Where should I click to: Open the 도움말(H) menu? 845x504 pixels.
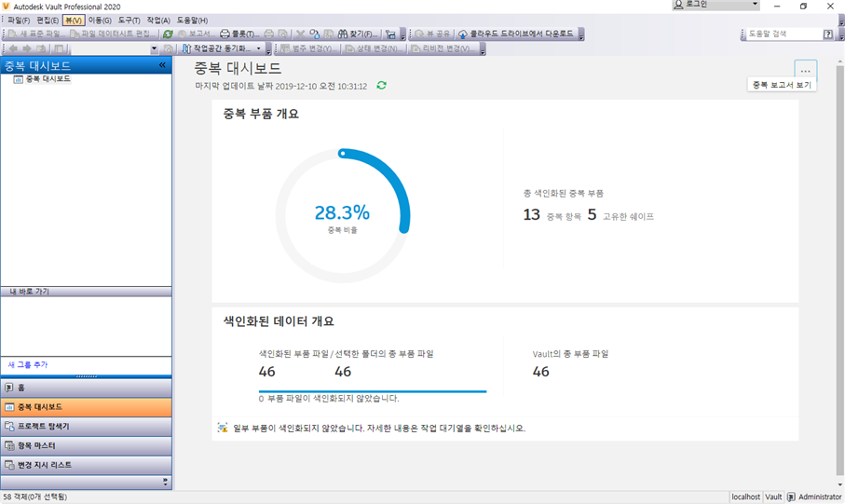pos(193,20)
